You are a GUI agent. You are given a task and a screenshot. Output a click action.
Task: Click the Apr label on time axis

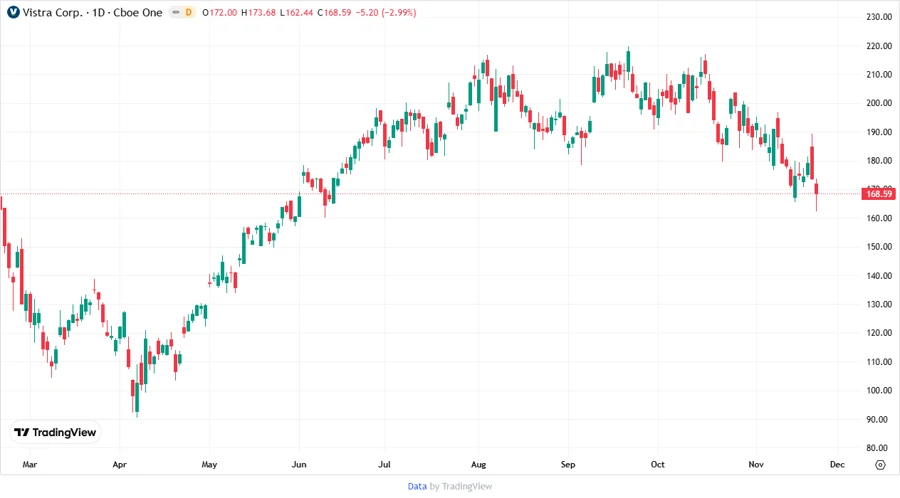pos(119,464)
